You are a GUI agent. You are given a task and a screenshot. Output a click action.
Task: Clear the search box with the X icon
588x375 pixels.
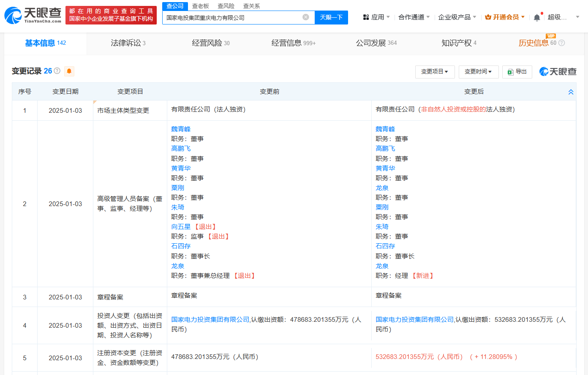[306, 17]
